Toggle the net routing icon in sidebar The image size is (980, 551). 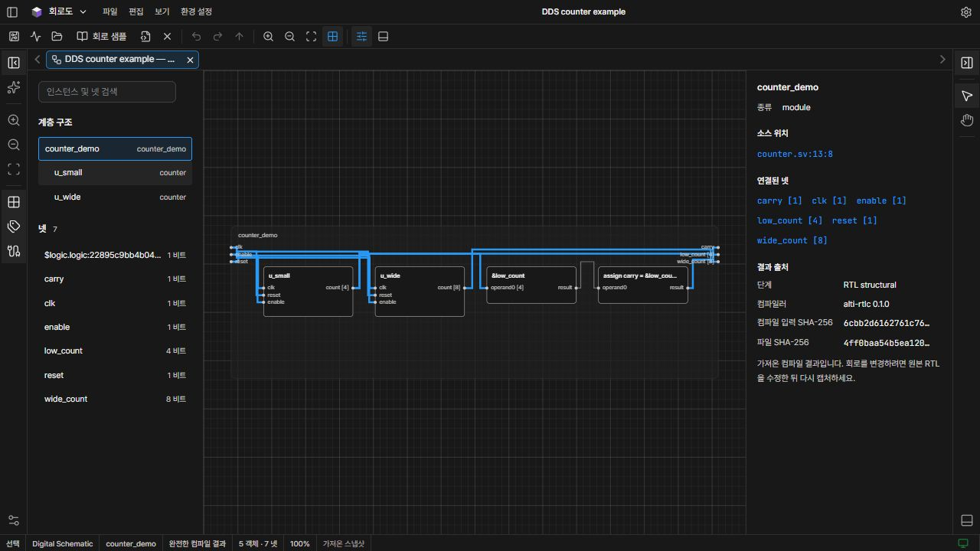tap(14, 251)
